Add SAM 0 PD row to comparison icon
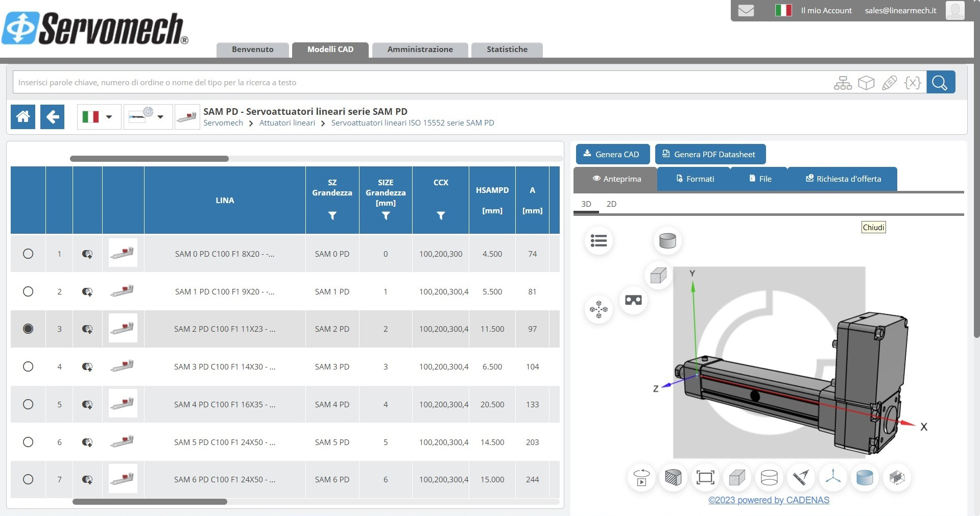Image resolution: width=980 pixels, height=516 pixels. pos(87,254)
